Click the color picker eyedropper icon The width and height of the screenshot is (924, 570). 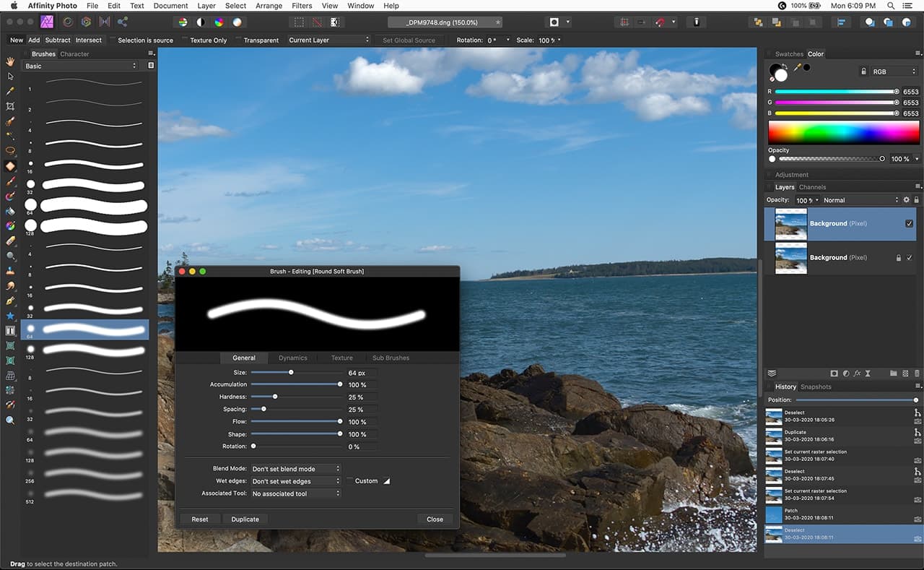pos(798,68)
